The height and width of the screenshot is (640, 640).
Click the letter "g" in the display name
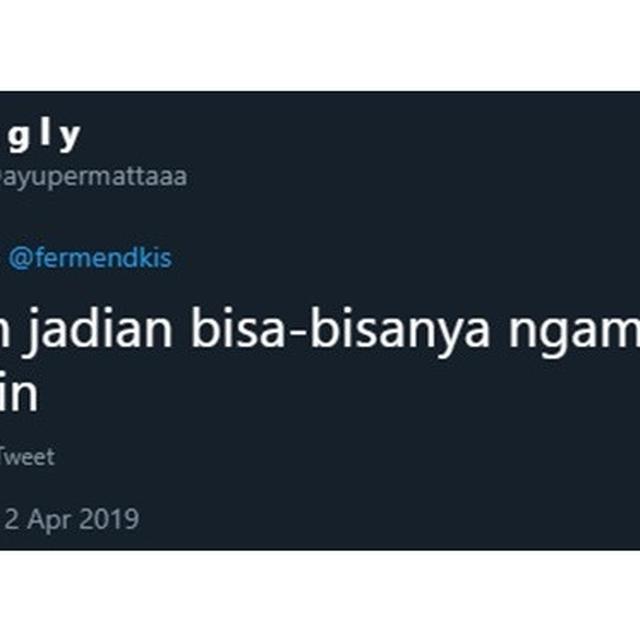click(19, 139)
